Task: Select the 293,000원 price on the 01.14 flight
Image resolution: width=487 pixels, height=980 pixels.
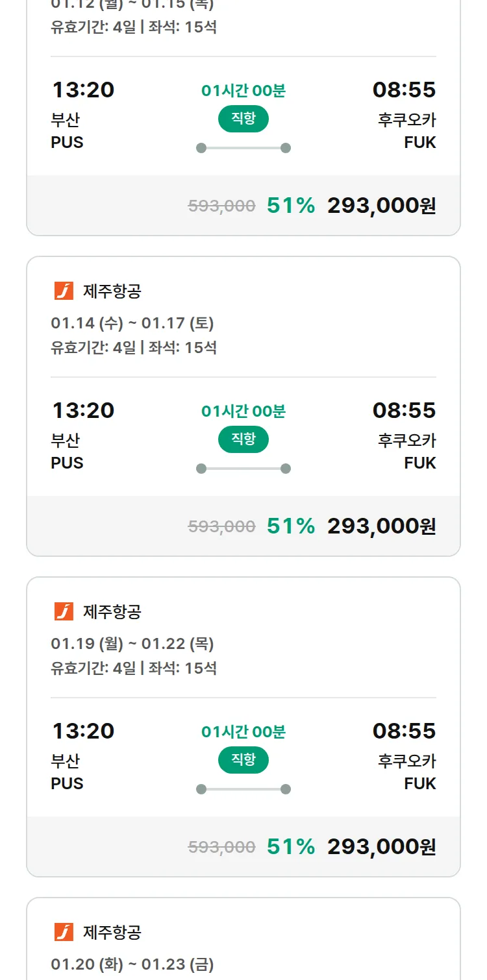Action: (381, 526)
